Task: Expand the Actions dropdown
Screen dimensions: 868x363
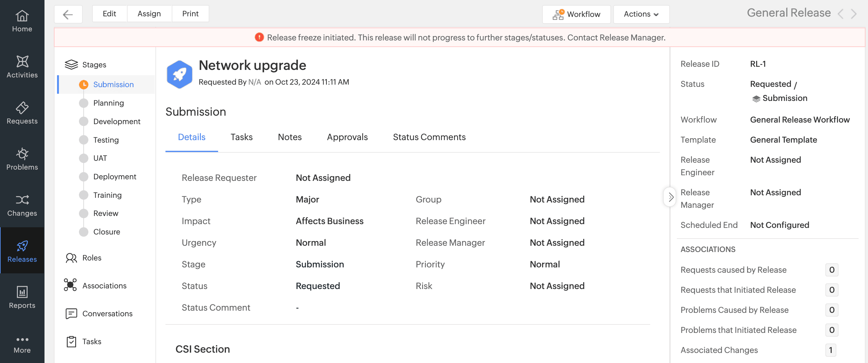Action: pos(641,14)
